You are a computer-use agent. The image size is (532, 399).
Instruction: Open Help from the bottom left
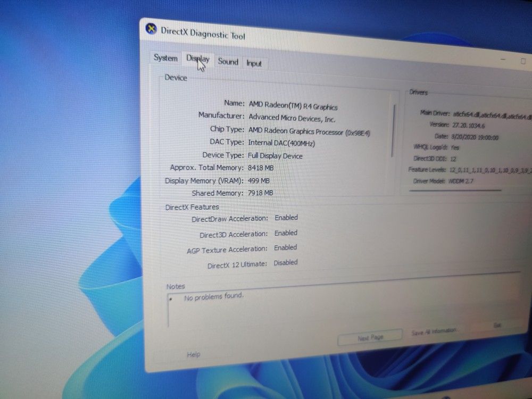point(194,354)
